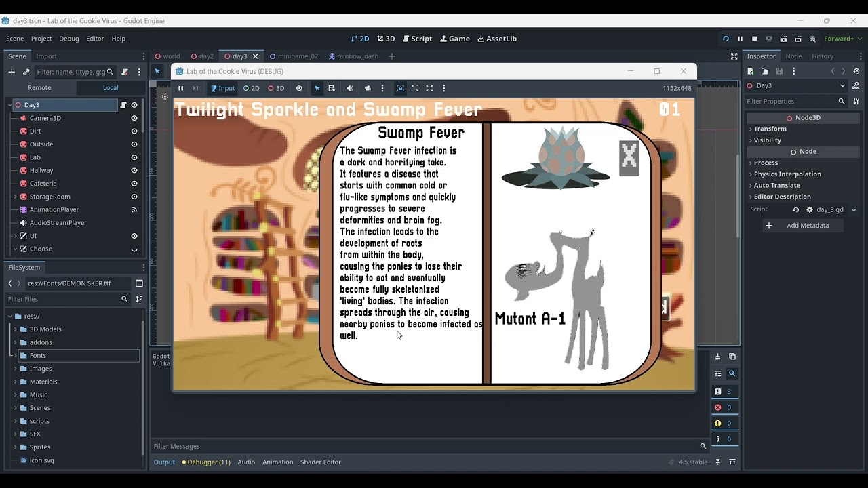Viewport: 868px width, 488px height.
Task: Open Movie Maker mode icon
Action: (812, 39)
